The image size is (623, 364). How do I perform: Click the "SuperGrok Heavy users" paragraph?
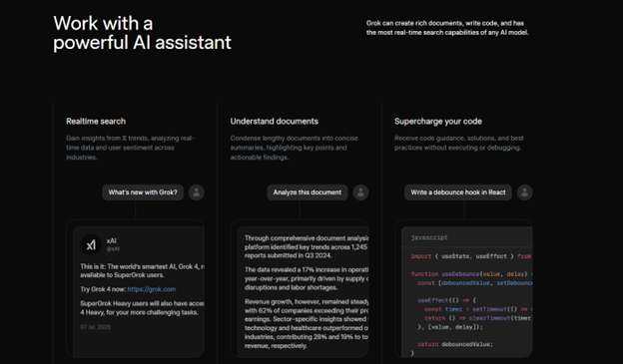(x=142, y=308)
